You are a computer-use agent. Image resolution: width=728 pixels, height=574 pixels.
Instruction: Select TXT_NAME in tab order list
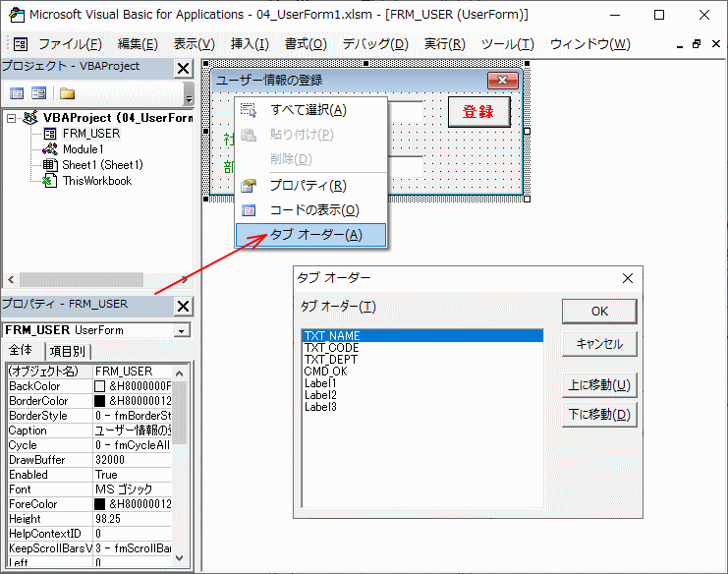[422, 336]
